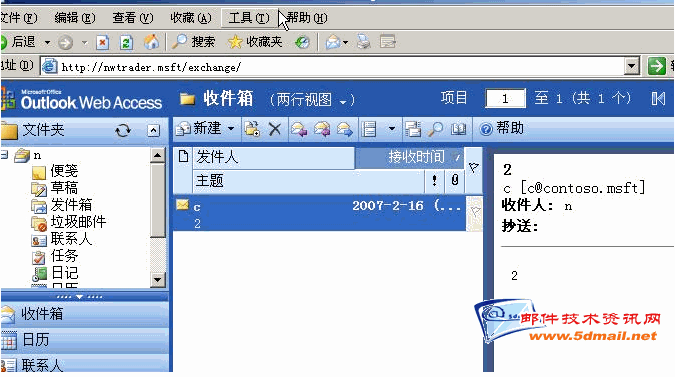Toggle the flag on message from c
Screen dimensions: 675x377
click(x=474, y=212)
